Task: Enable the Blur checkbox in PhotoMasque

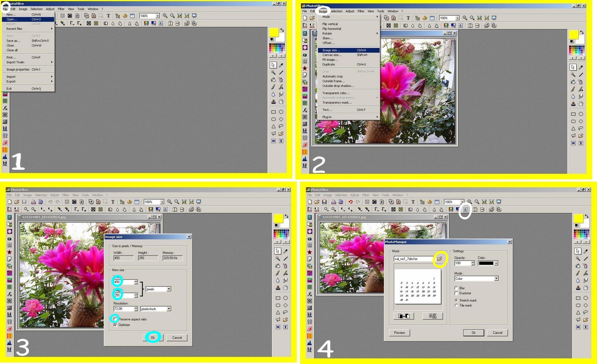Action: pos(456,288)
